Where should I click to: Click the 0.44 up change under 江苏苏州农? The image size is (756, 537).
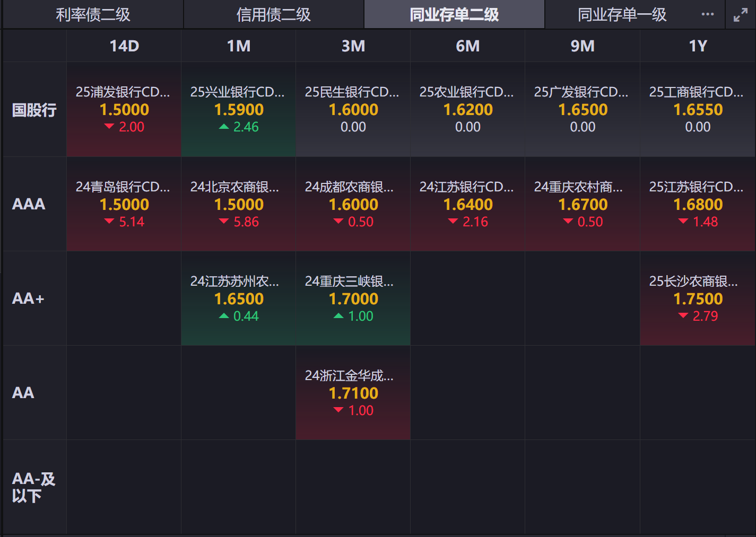[239, 316]
